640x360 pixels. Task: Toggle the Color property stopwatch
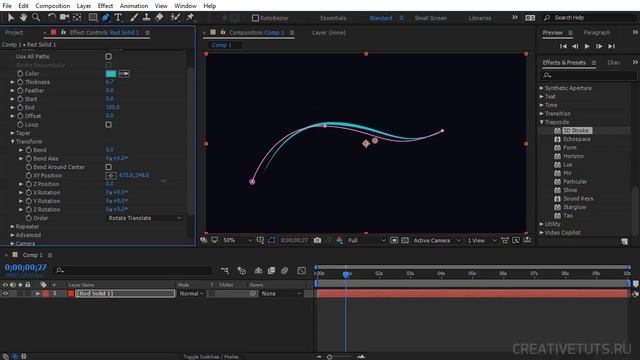pyautogui.click(x=20, y=73)
